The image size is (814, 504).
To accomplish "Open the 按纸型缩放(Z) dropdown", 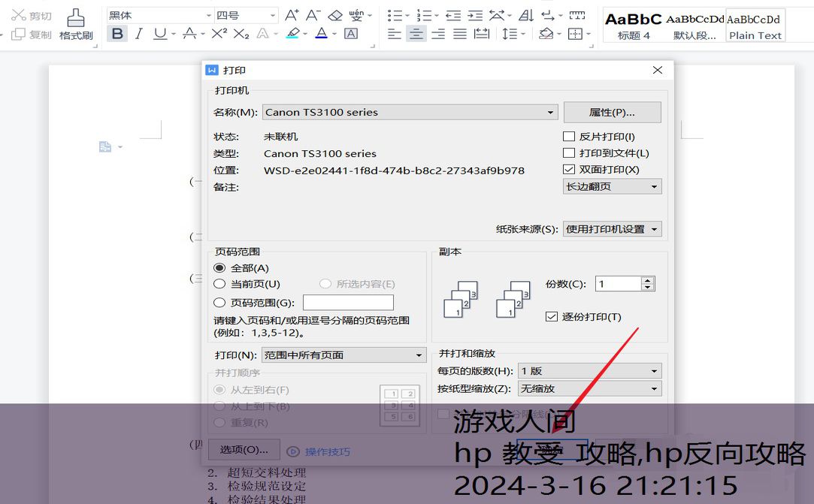I will point(590,388).
